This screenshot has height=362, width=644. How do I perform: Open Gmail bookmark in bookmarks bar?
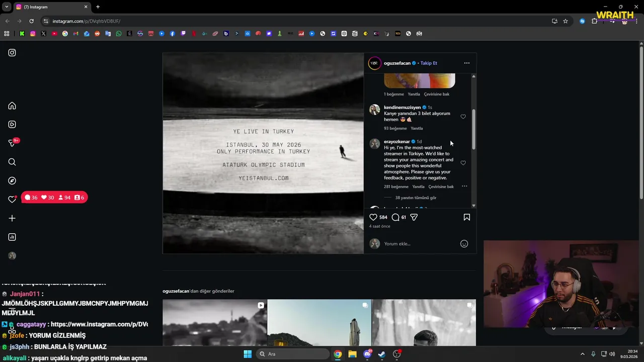(76, 34)
